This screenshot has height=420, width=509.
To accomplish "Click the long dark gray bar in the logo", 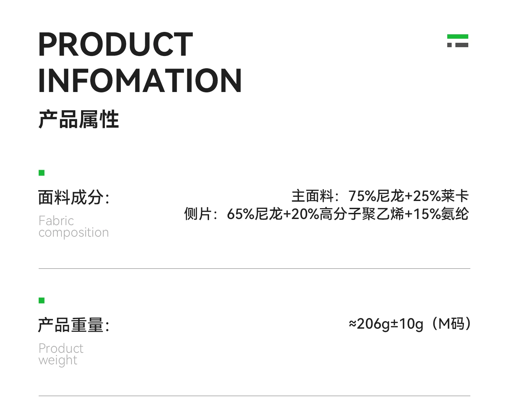I will 461,45.
